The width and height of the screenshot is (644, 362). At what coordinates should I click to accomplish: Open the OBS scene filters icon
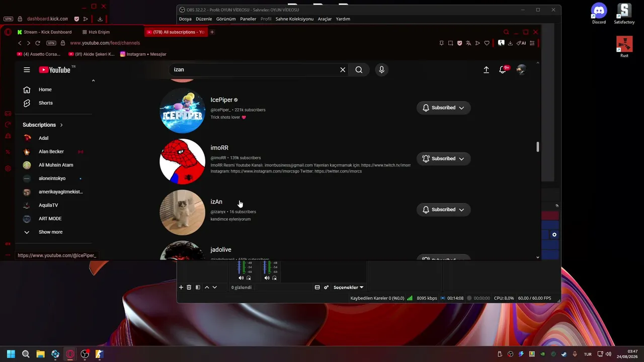[198, 287]
